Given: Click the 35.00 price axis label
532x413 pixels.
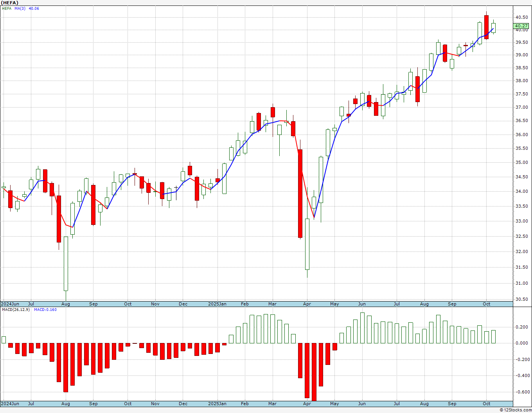Looking at the screenshot, I should click(521, 162).
